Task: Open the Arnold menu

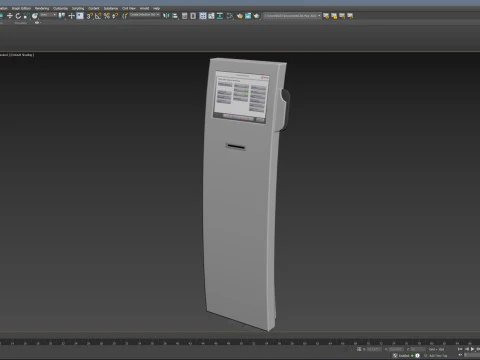Action: [x=144, y=8]
